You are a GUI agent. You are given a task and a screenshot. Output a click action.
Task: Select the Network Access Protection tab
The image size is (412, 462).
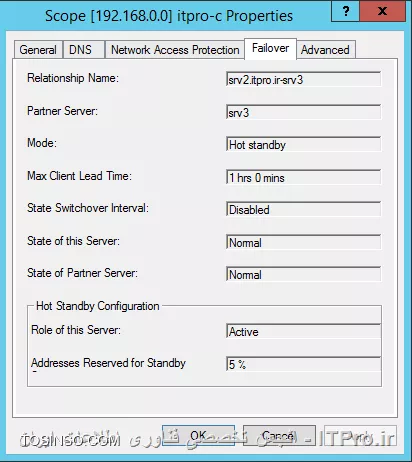[x=175, y=50]
